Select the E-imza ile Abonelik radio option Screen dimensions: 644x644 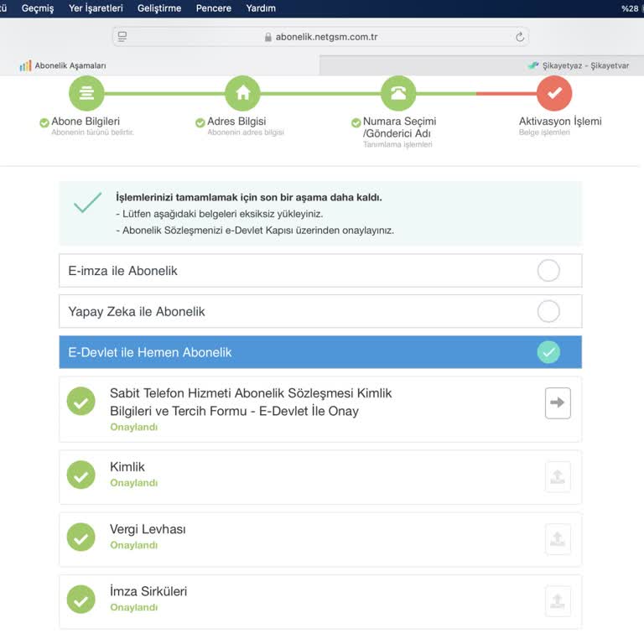pyautogui.click(x=548, y=271)
